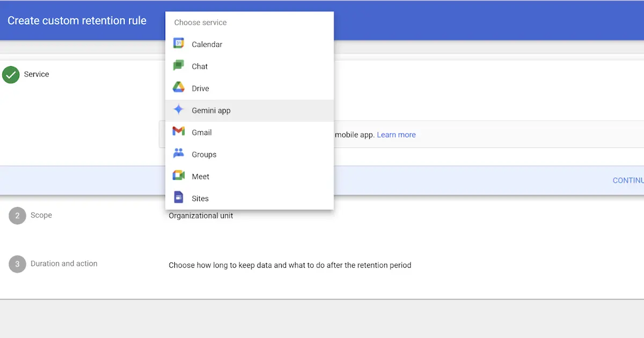
Task: Click the Choose service header
Action: tap(200, 23)
